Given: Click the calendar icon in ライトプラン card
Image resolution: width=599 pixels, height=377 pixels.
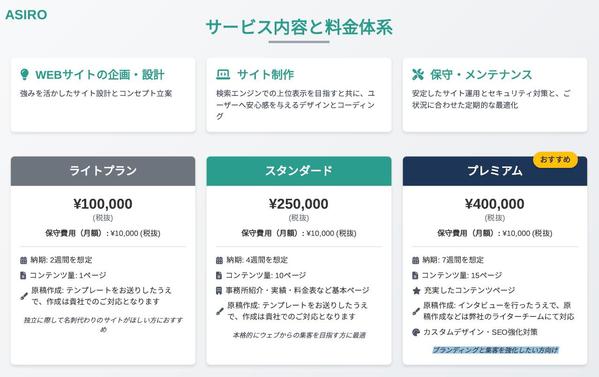Looking at the screenshot, I should [23, 260].
